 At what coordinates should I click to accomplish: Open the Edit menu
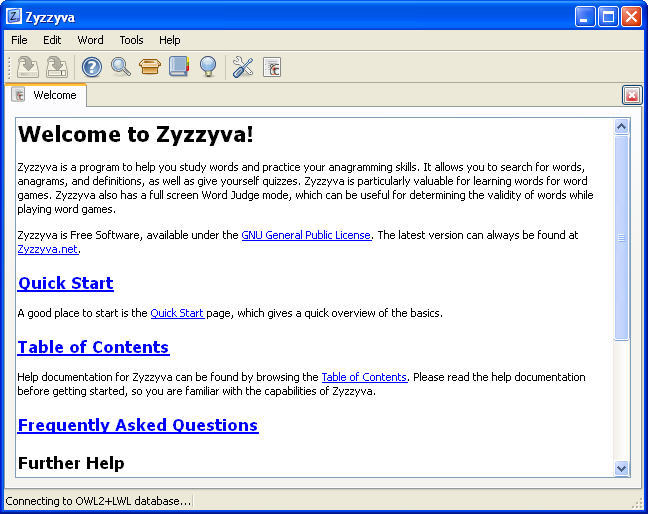(x=52, y=40)
